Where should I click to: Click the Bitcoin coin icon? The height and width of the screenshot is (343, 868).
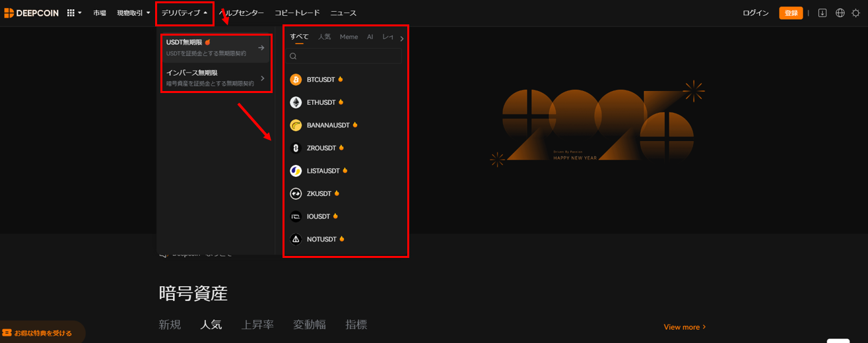coord(296,79)
